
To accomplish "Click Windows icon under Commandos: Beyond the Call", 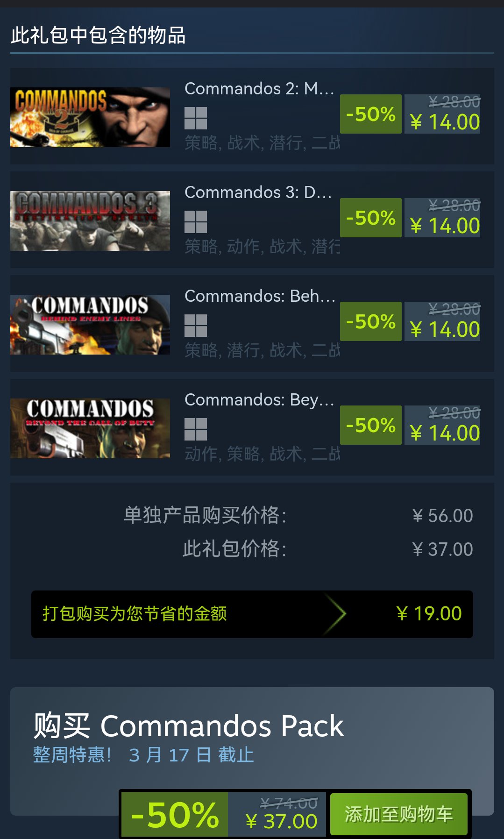I will point(196,429).
